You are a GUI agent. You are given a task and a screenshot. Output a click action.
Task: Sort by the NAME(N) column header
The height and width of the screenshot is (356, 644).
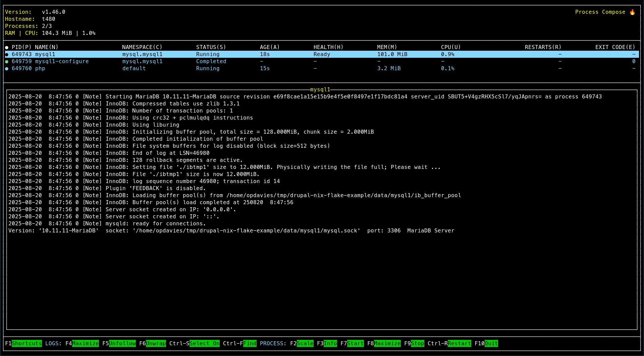pos(47,47)
